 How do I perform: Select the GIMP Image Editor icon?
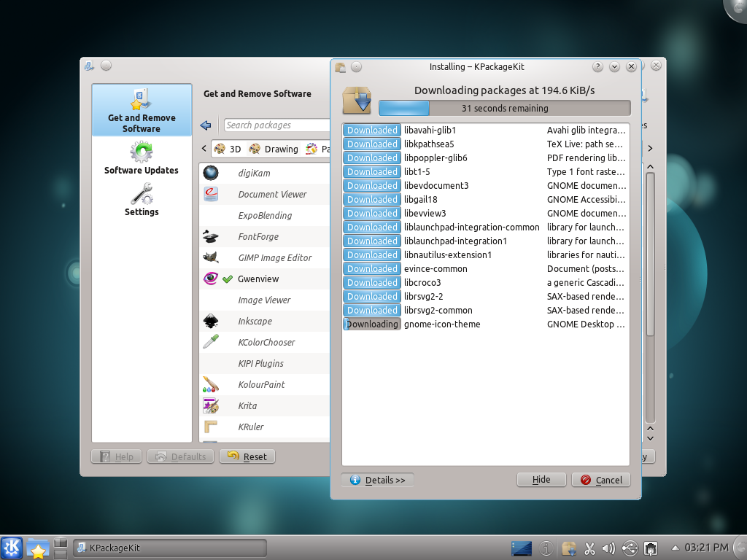(x=211, y=257)
